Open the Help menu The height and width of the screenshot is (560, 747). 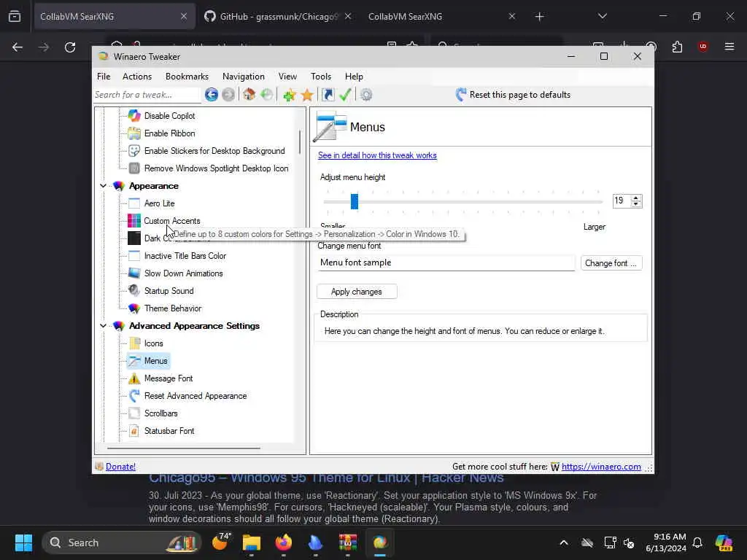pos(354,77)
